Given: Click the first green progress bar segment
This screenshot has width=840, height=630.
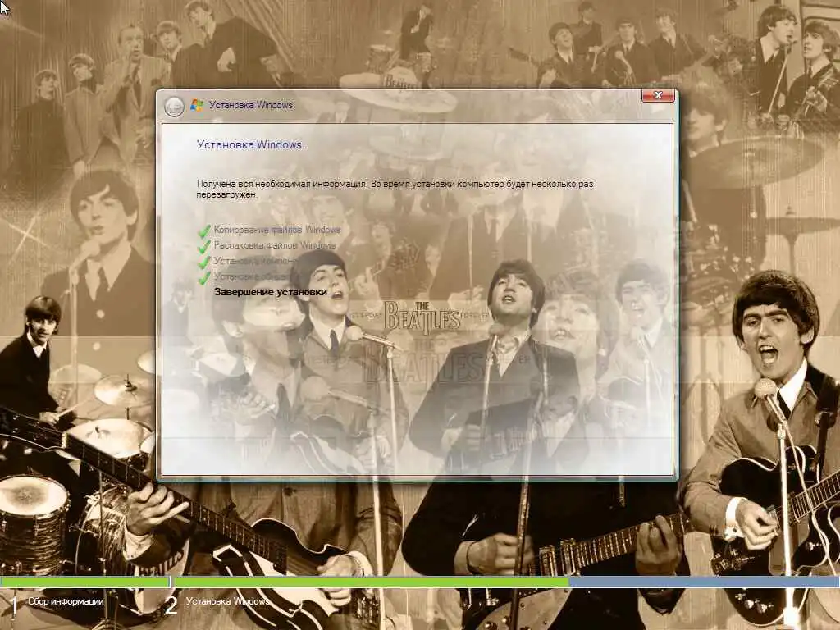Looking at the screenshot, I should [x=84, y=582].
